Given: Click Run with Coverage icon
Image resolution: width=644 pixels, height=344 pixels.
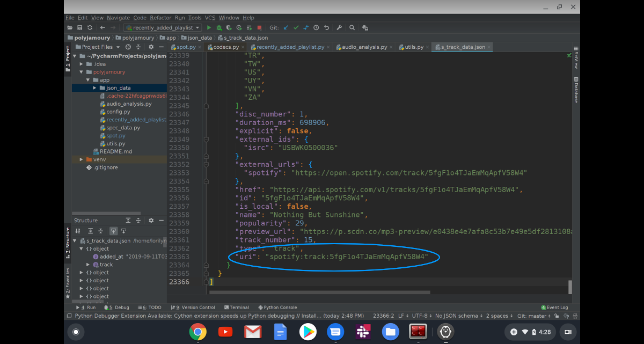Looking at the screenshot, I should click(229, 27).
